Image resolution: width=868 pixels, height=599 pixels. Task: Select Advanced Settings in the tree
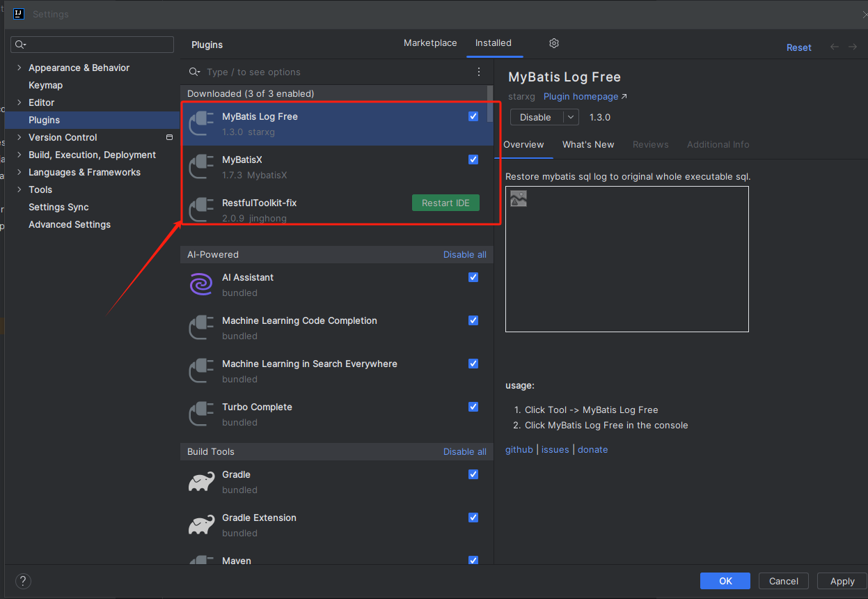[x=70, y=224]
